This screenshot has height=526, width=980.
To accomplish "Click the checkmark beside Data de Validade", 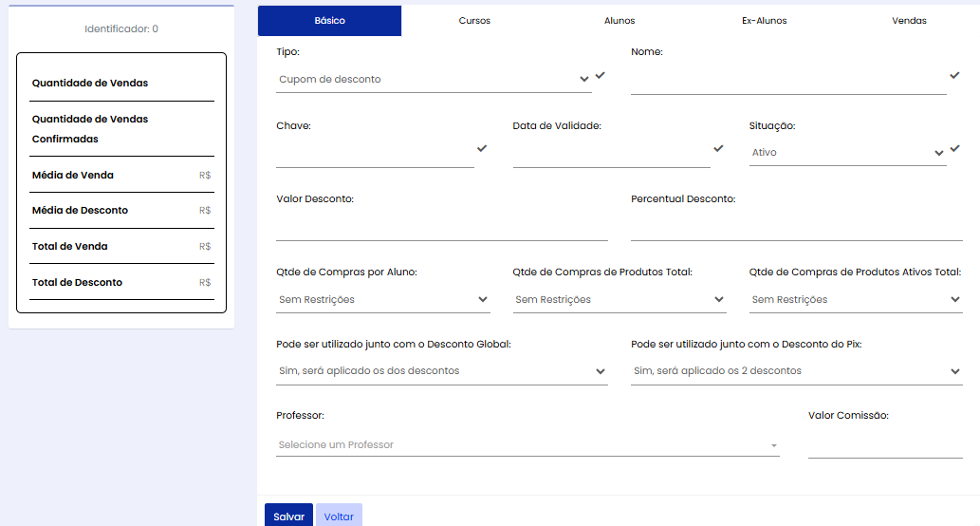I will pos(718,148).
